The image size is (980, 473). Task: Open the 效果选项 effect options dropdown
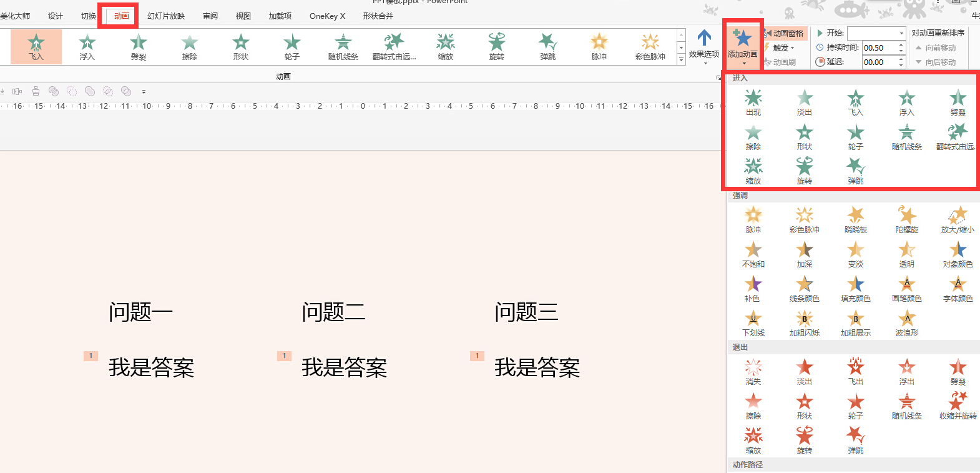pos(704,47)
